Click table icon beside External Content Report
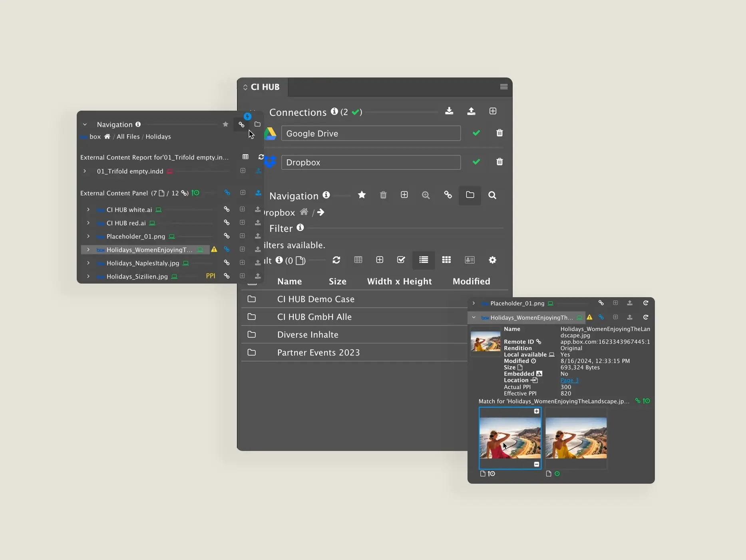The height and width of the screenshot is (560, 746). 245,157
